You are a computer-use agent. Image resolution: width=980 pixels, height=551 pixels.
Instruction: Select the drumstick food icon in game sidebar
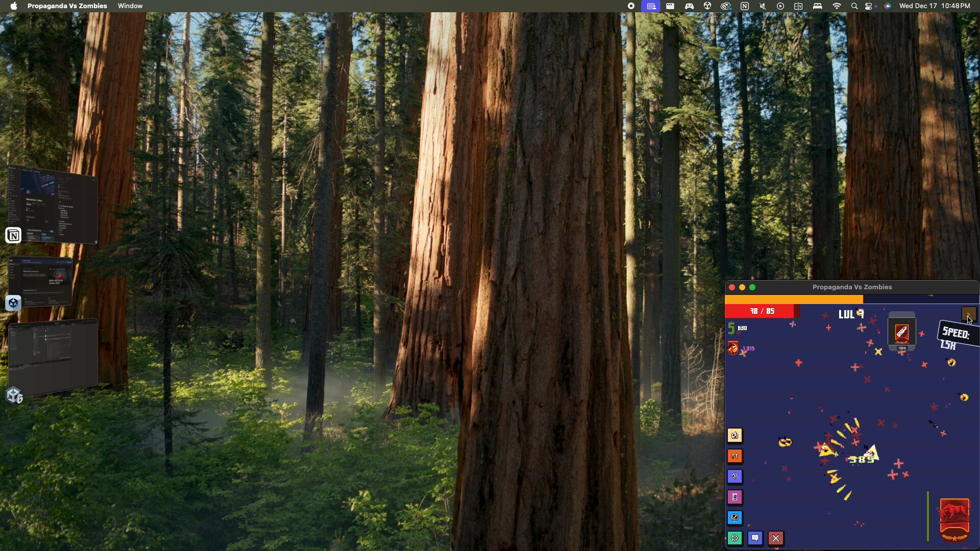point(735,436)
